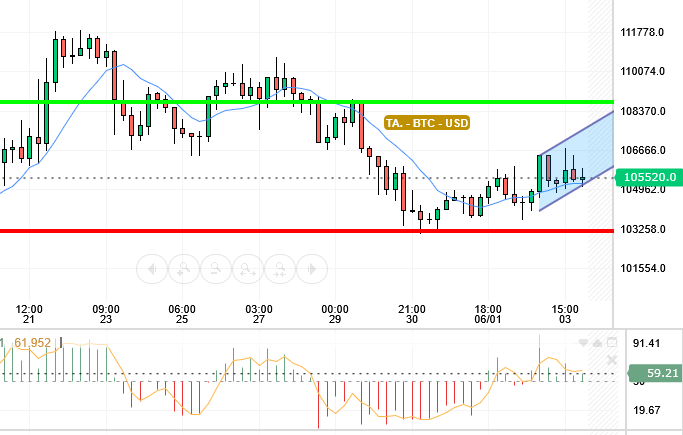Viewport: 683px width, 435px height.
Task: Click the TA. - BTC - USD label
Action: point(427,123)
